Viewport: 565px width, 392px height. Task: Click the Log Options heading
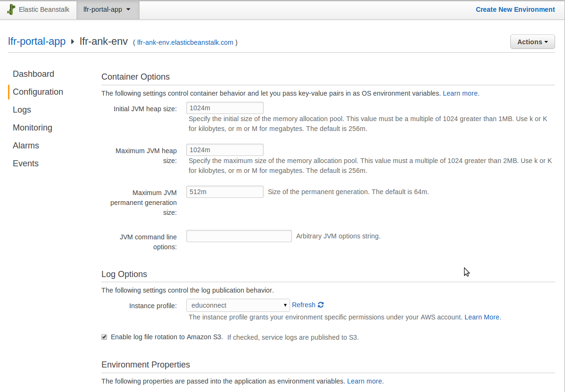125,274
